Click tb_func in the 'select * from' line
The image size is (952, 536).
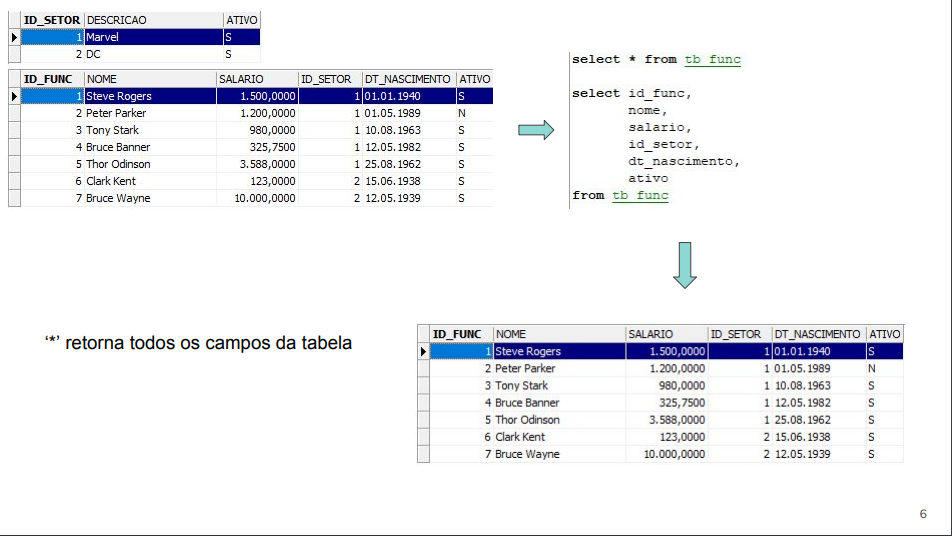[x=712, y=60]
